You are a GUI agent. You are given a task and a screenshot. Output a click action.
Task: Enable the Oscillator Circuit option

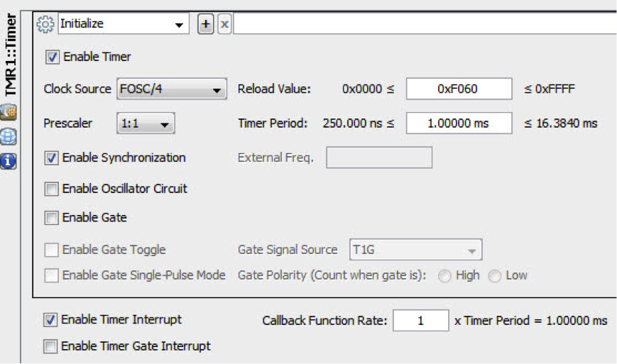pyautogui.click(x=51, y=189)
